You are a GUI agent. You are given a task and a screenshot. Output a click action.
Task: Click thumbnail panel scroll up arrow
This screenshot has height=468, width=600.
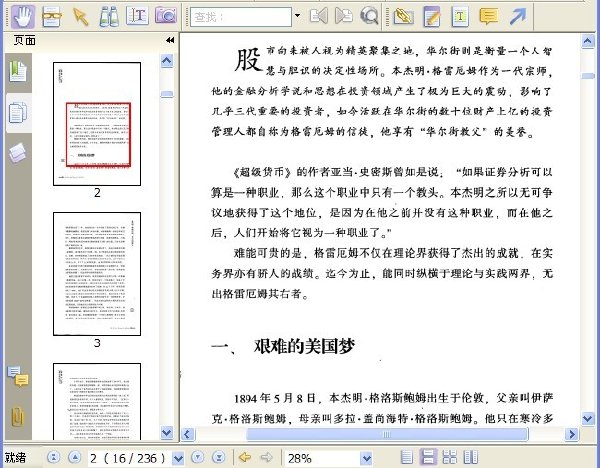[x=167, y=61]
